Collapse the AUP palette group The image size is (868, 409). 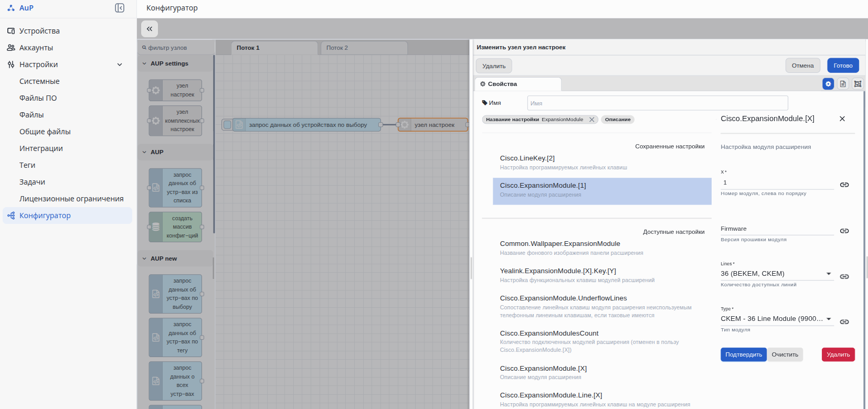tap(145, 152)
